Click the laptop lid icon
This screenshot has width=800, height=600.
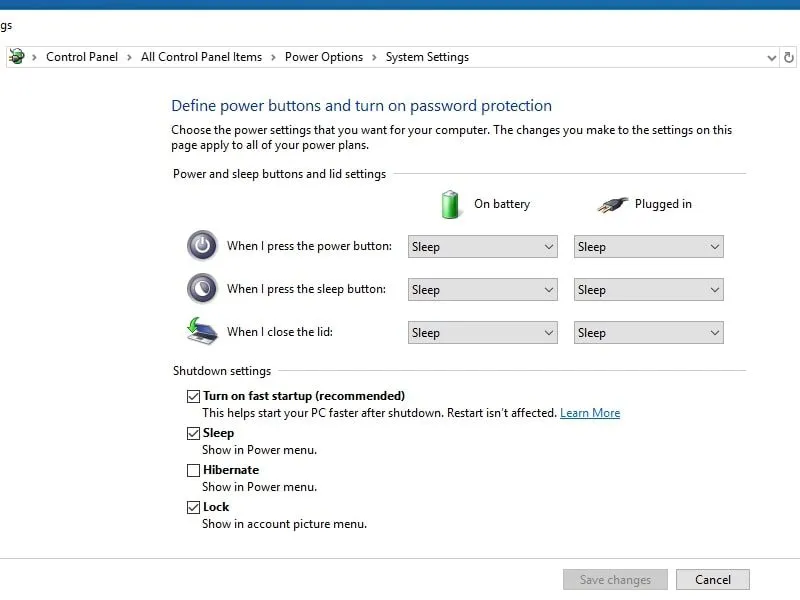tap(201, 331)
